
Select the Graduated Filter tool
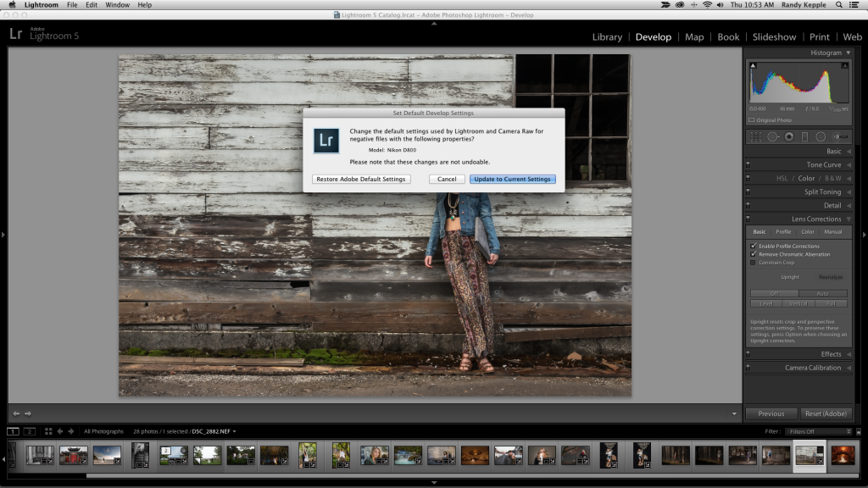coord(805,136)
